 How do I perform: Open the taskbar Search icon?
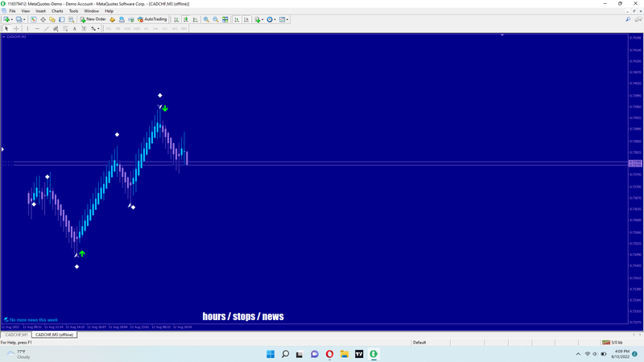click(x=285, y=354)
